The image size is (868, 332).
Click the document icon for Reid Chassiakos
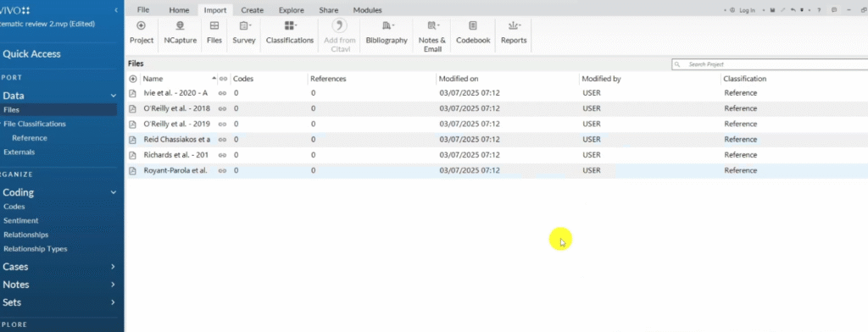pos(132,140)
